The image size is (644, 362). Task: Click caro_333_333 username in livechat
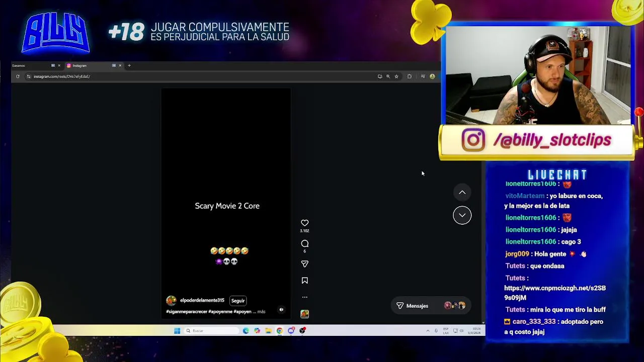[x=534, y=322]
